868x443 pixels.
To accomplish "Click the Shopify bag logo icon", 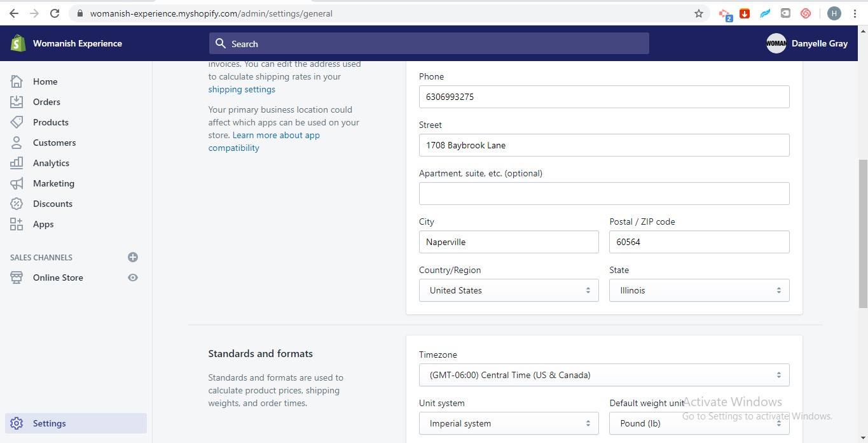I will [x=18, y=43].
